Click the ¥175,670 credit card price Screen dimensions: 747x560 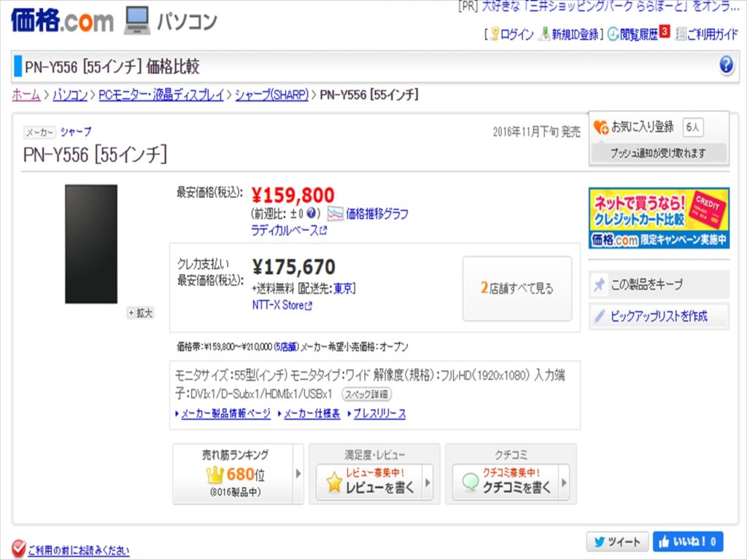pyautogui.click(x=293, y=267)
